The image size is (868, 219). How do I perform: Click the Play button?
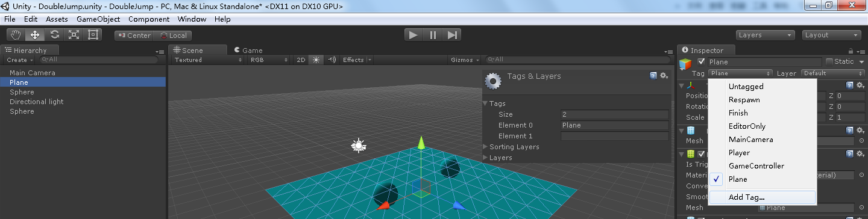click(x=414, y=35)
